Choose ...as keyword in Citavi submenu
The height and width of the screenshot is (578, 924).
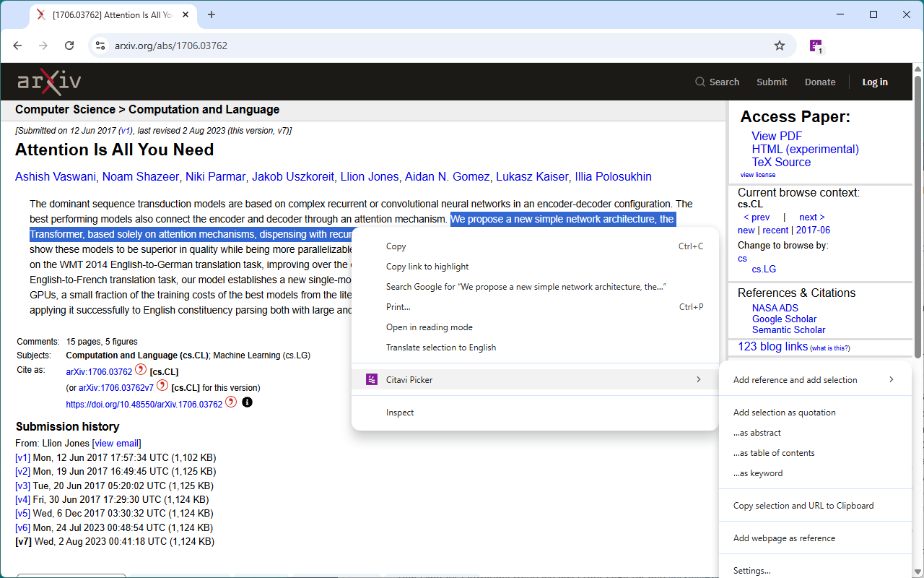(816, 473)
